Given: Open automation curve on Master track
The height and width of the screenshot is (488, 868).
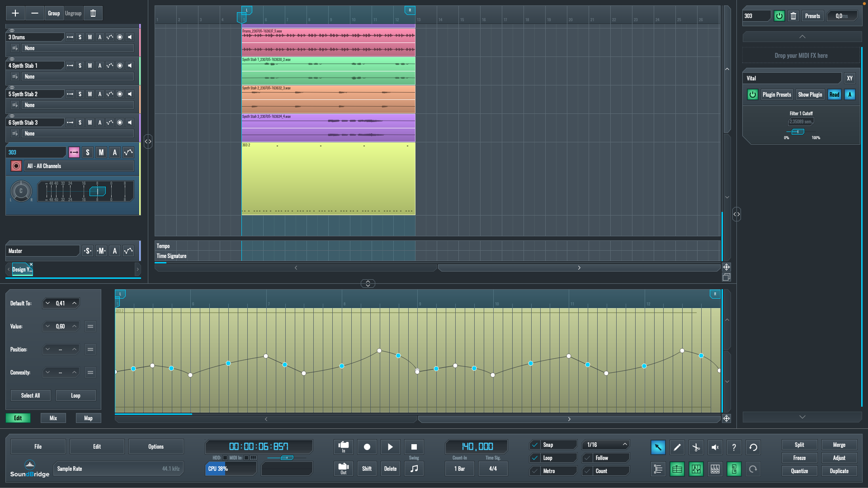Looking at the screenshot, I should [x=128, y=251].
